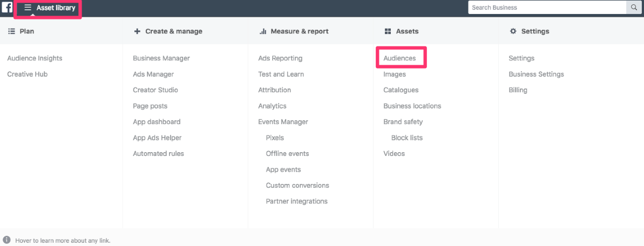644x246 pixels.
Task: Open Creator Studio
Action: [155, 90]
